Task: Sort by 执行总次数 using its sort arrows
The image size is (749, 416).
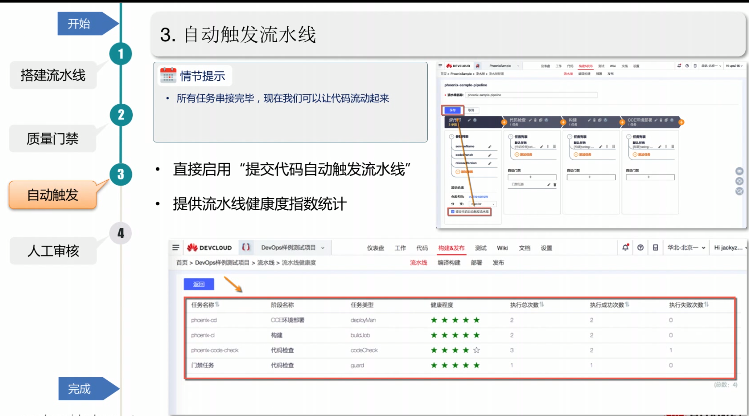Action: tap(542, 304)
